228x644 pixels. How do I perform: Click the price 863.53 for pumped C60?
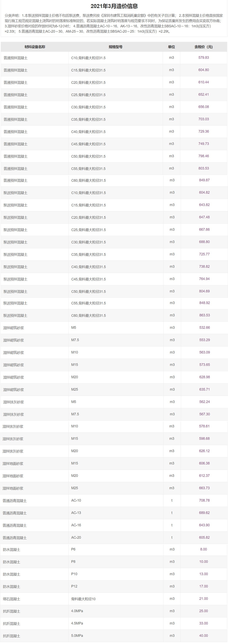pos(204,315)
